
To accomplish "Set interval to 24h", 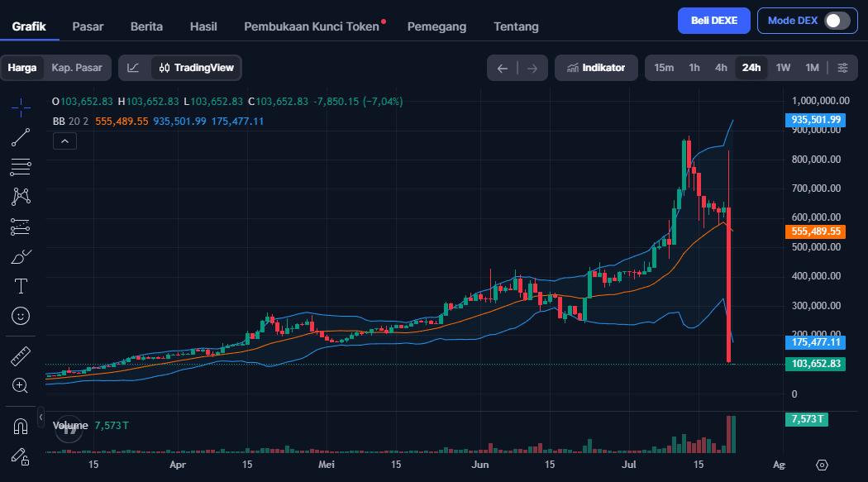I will (x=751, y=68).
